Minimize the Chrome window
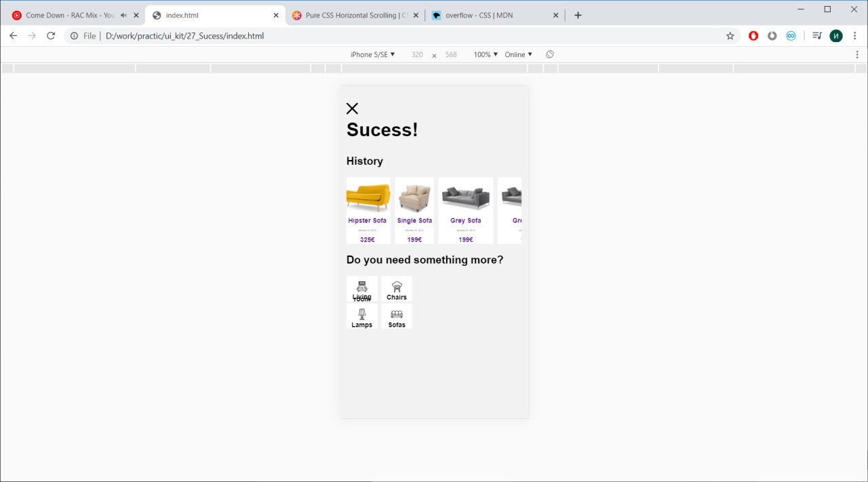868x482 pixels. [801, 9]
